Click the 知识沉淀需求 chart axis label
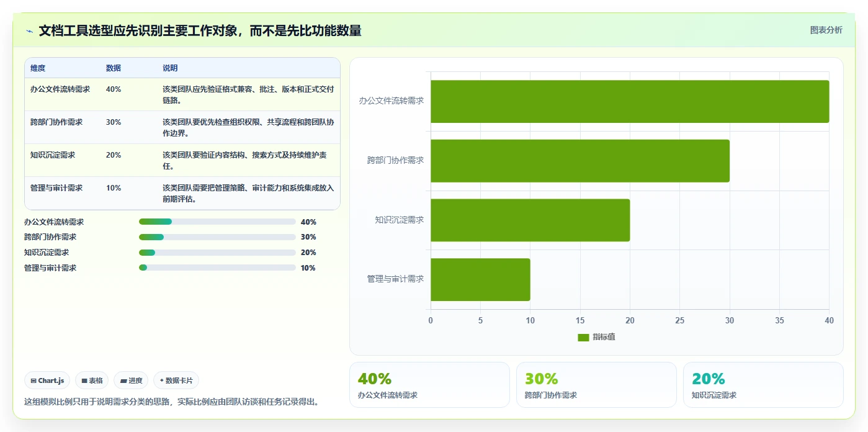This screenshot has height=432, width=868. [400, 220]
